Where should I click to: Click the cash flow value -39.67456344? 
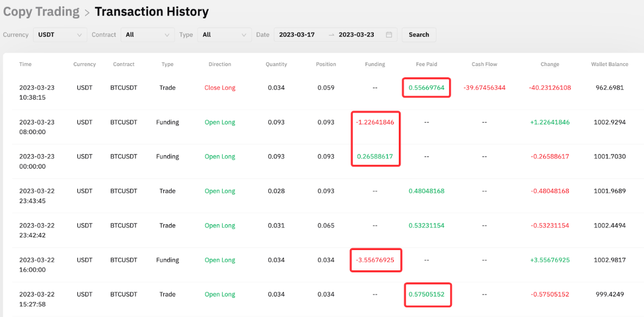484,88
